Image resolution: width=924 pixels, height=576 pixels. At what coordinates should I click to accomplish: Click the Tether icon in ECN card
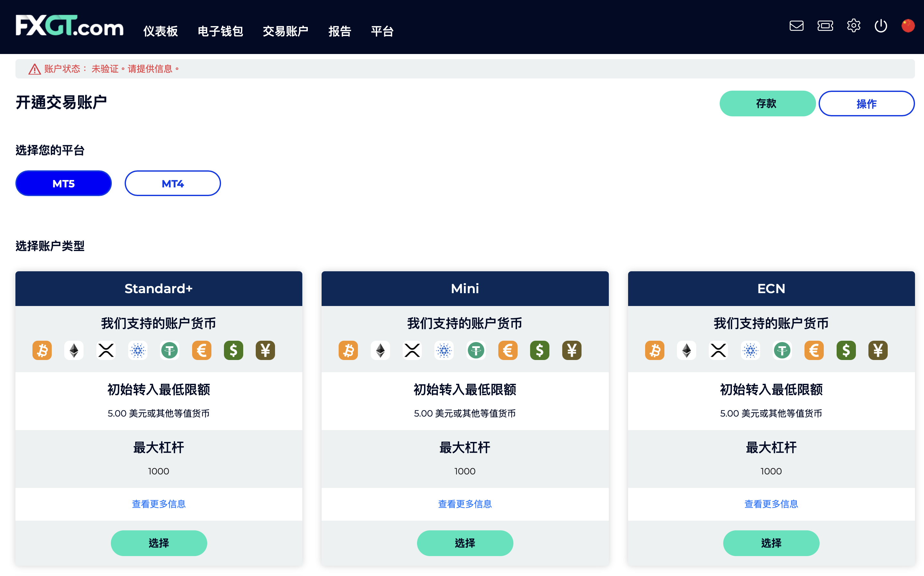click(x=782, y=350)
